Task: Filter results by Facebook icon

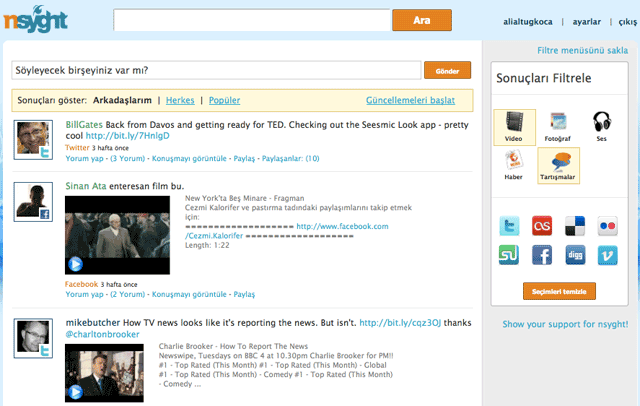Action: coord(542,255)
